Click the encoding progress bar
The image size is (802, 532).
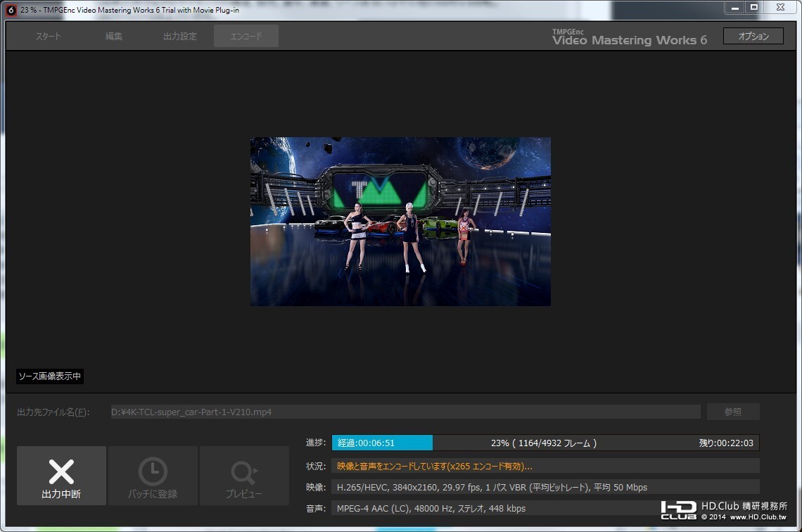(545, 443)
